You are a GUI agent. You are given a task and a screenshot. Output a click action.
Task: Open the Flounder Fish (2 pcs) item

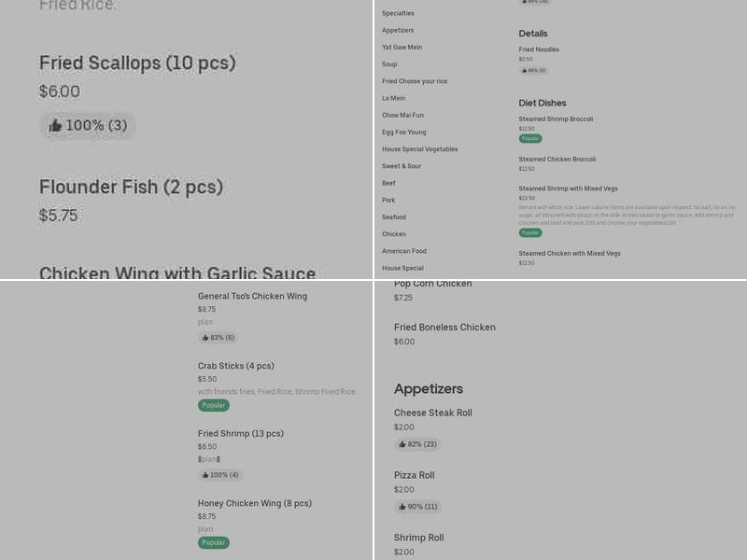131,187
